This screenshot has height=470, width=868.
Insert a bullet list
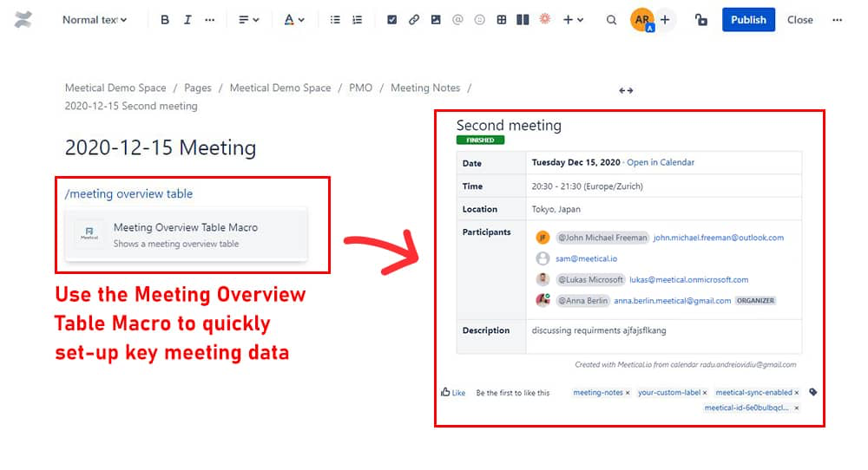pos(335,20)
